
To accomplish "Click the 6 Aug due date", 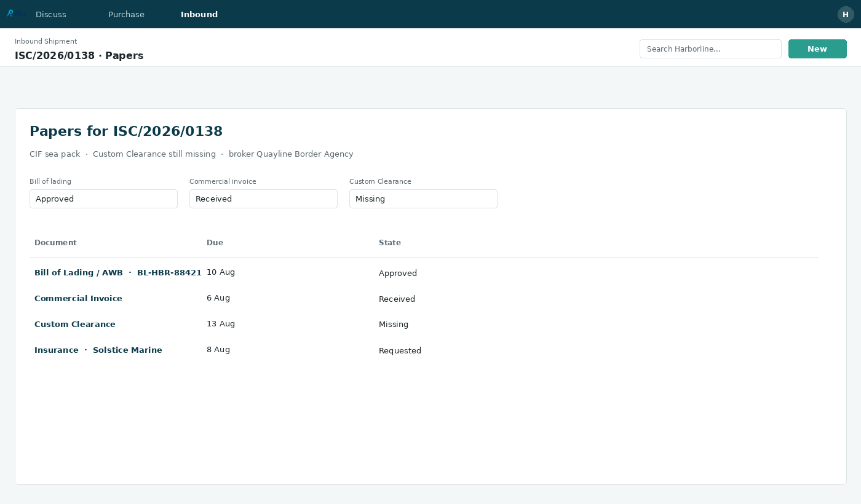I will click(x=218, y=298).
